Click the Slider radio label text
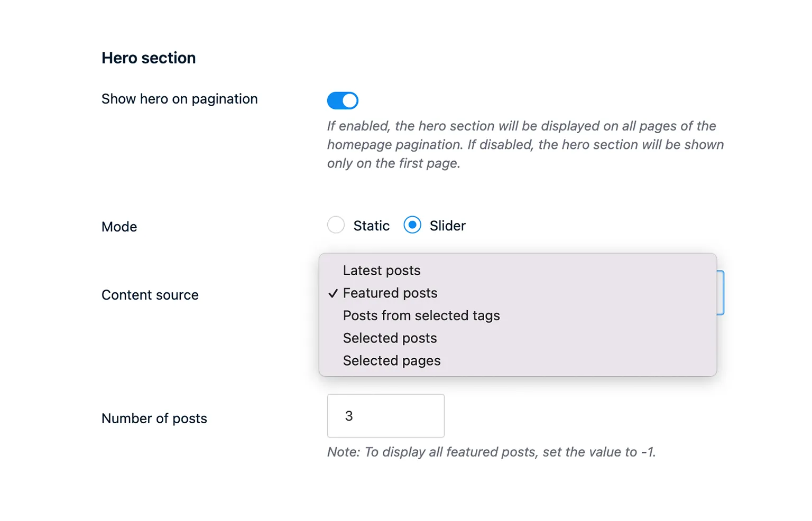 447,225
